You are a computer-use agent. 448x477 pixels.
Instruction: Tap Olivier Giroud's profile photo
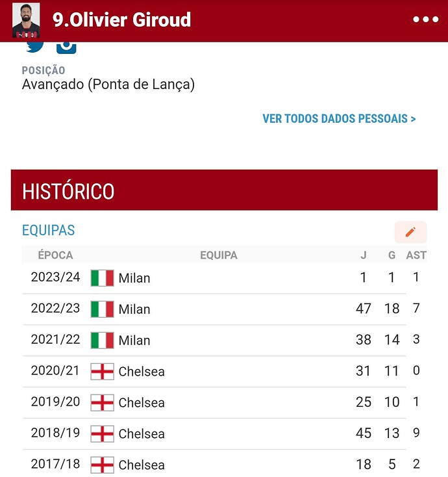[26, 20]
